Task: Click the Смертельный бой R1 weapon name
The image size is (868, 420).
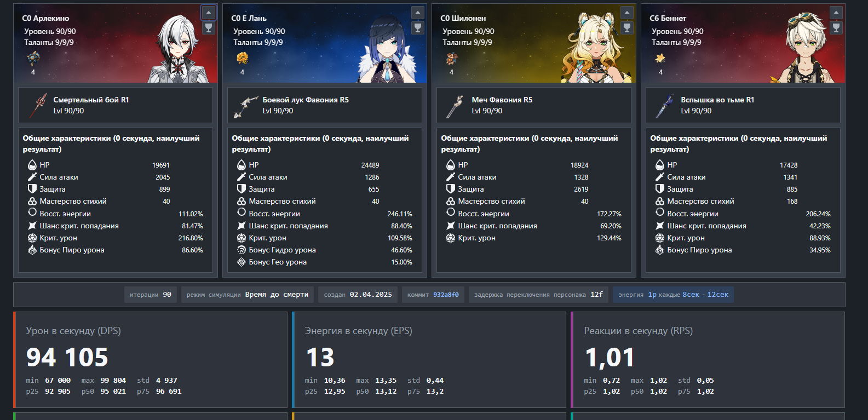Action: pos(91,100)
